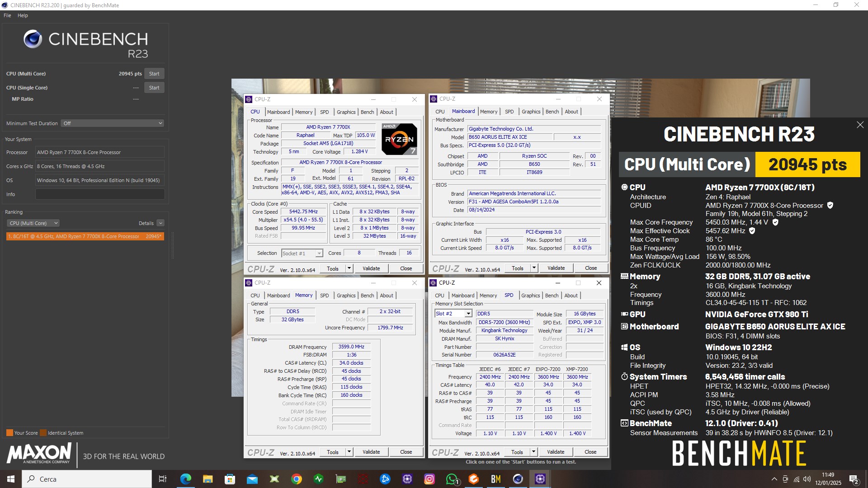Screen dimensions: 868x488
Task: Switch to BenchMate taskbar icon
Action: (x=495, y=479)
